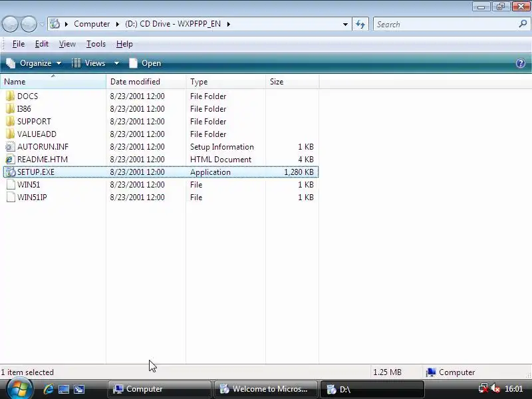The image size is (532, 399).
Task: Click the Setup Information type cell
Action: pyautogui.click(x=222, y=147)
